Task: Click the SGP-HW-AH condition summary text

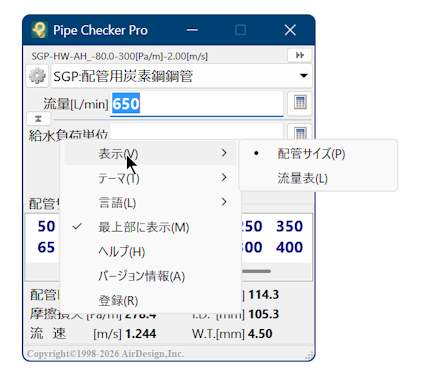Action: pos(120,56)
